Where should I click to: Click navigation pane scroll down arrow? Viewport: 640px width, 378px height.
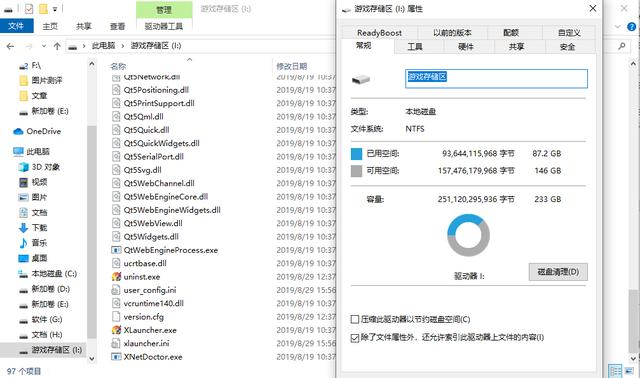pos(92,359)
